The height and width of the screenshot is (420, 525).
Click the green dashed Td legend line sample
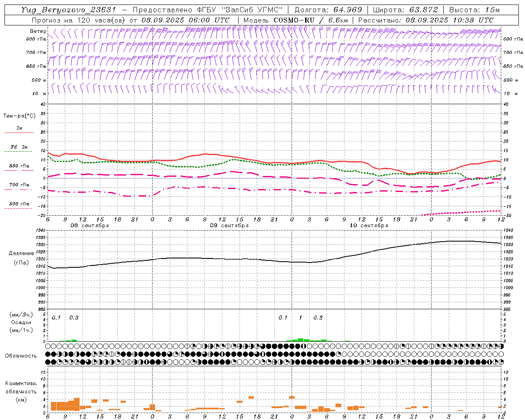tap(18, 151)
